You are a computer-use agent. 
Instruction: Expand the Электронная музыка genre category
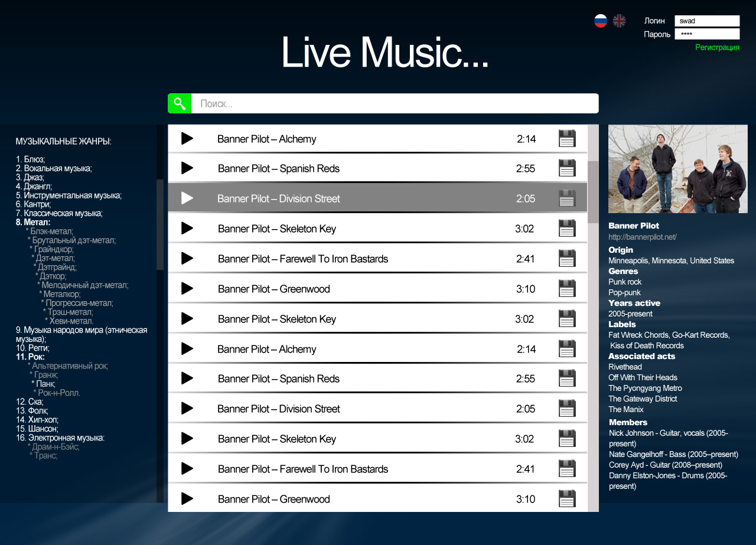click(60, 438)
